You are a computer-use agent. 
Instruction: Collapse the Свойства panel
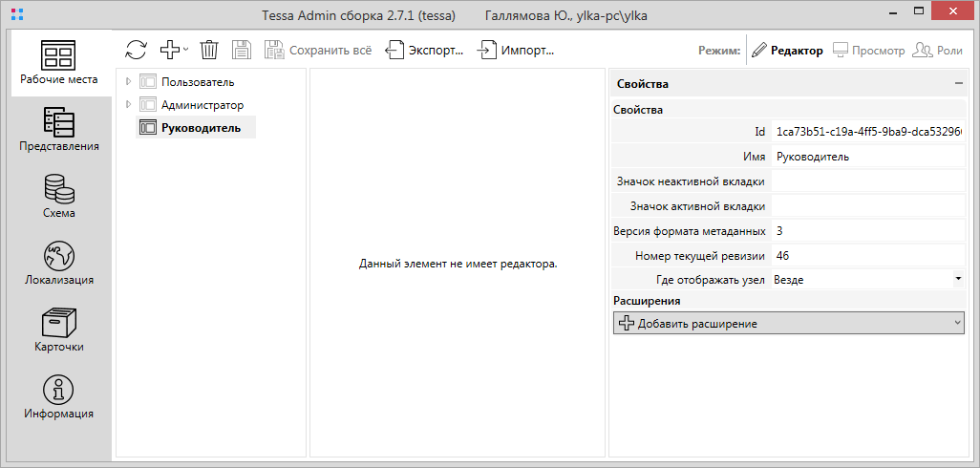click(958, 84)
